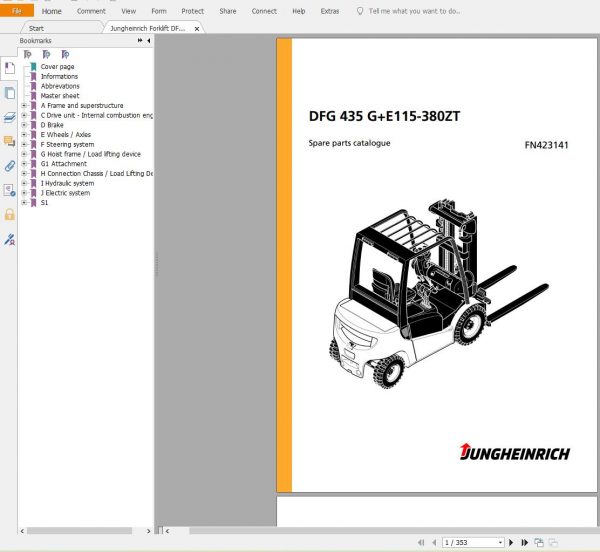
Task: Click the FN423141 text on cover page
Action: 546,145
